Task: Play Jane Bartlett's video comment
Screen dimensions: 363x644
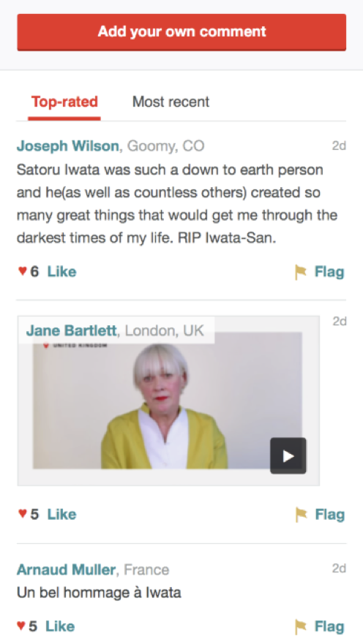Action: tap(288, 455)
